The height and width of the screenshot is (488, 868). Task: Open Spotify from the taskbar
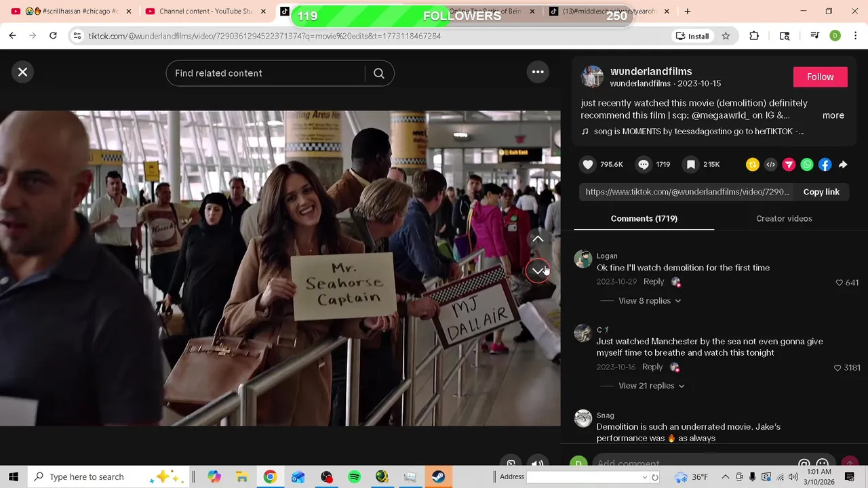[x=354, y=476]
